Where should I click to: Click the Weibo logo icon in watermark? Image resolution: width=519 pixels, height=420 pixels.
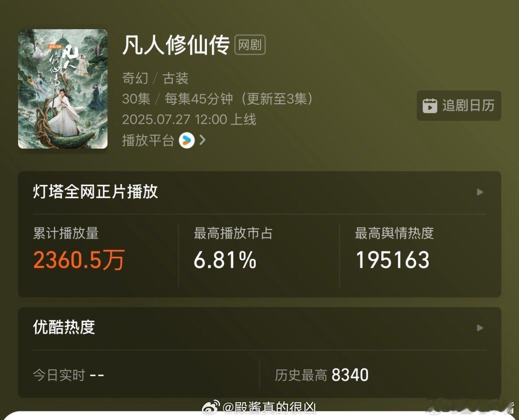211,408
